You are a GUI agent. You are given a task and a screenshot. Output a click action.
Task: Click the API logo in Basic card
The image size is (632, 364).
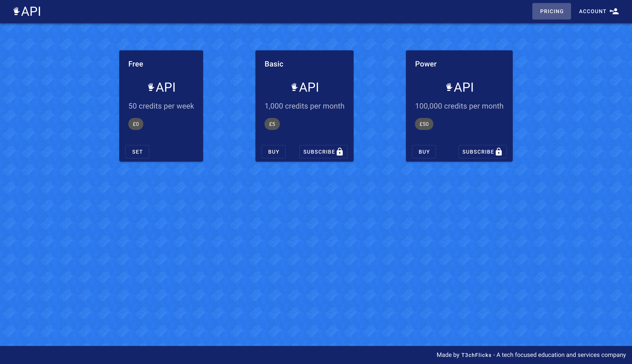pos(305,87)
